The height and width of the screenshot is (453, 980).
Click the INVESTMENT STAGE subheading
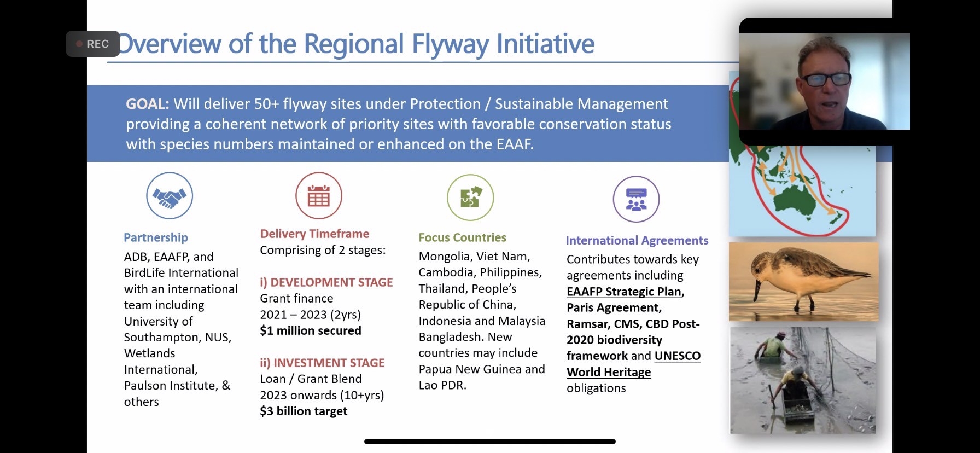(322, 363)
